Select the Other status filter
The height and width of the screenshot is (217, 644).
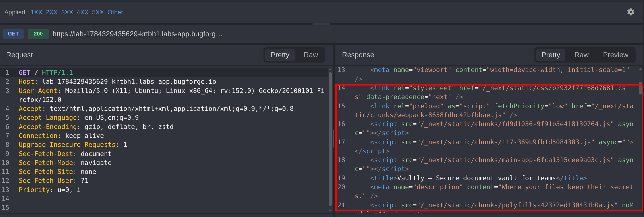[115, 12]
